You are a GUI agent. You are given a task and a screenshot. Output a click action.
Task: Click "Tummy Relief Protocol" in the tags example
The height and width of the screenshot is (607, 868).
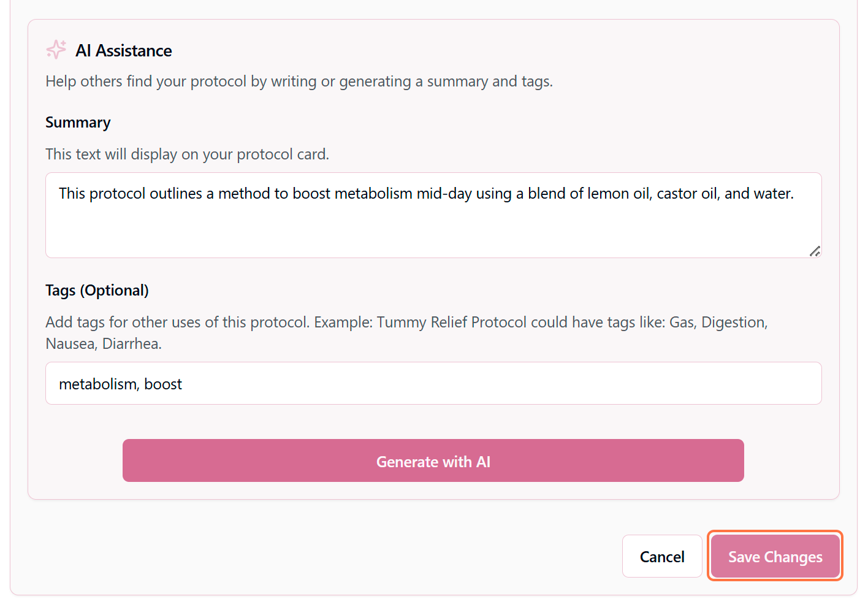[451, 323]
